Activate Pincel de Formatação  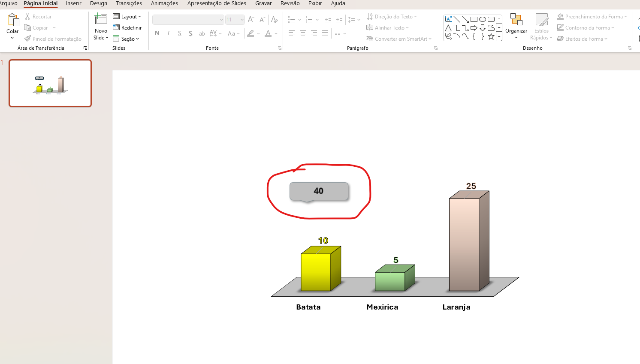point(53,39)
